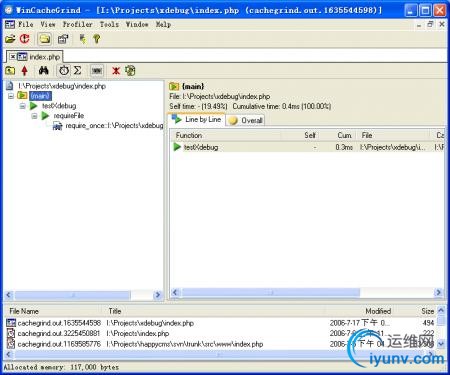Select cachegrind.out.1635544598 file row
The height and width of the screenshot is (375, 450).
[x=220, y=323]
